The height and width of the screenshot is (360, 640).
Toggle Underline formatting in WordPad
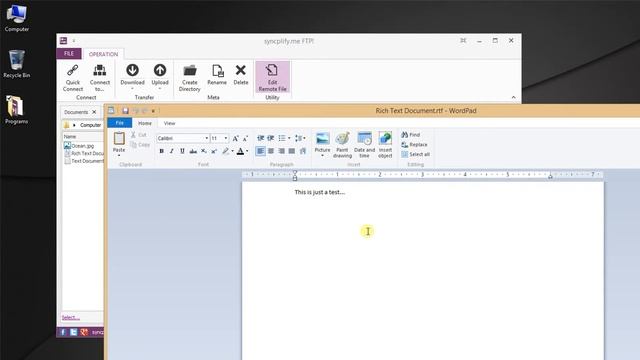click(182, 151)
